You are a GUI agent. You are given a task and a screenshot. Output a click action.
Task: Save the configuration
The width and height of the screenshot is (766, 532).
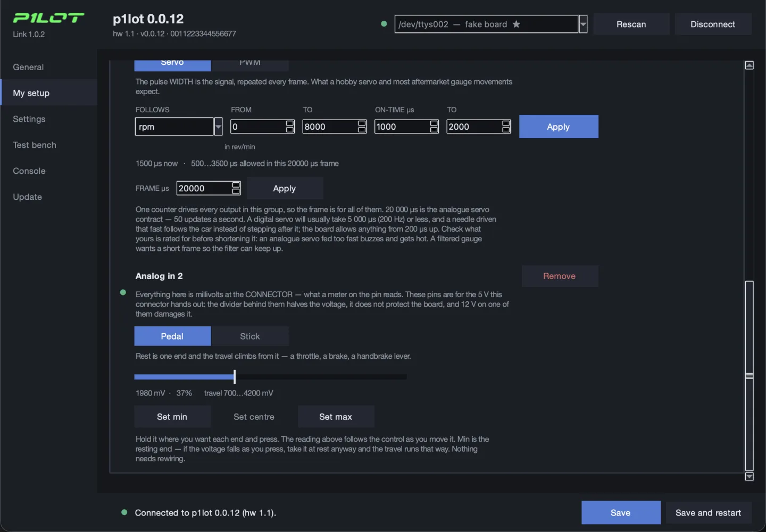point(621,513)
